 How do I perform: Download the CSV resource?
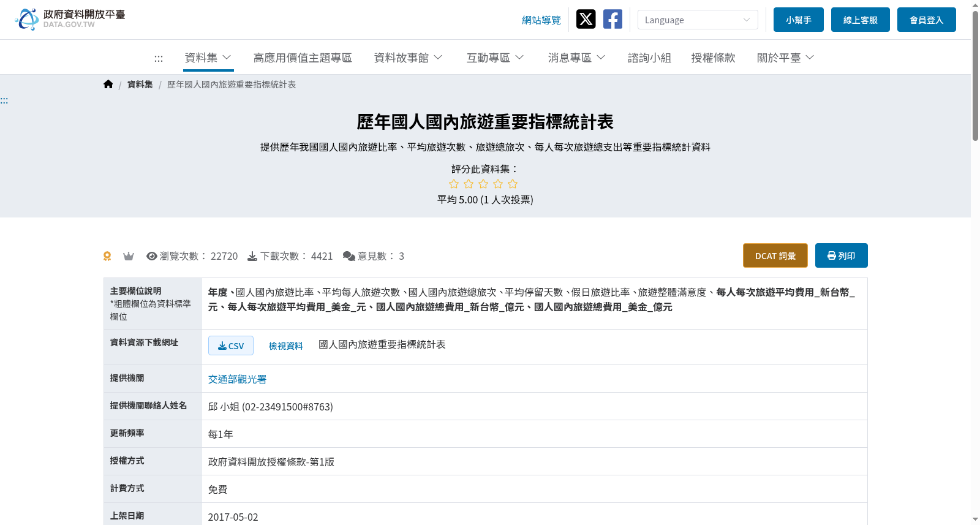click(x=231, y=346)
